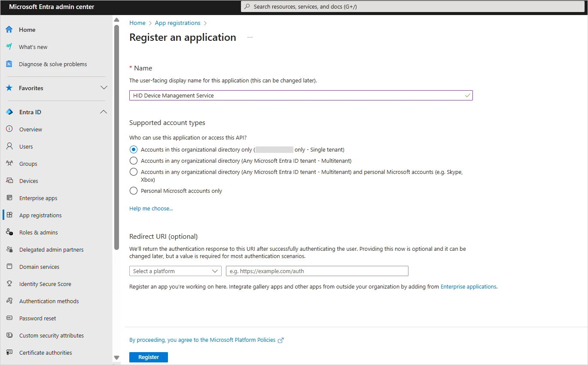Click the Register button
The height and width of the screenshot is (365, 588).
pyautogui.click(x=149, y=357)
